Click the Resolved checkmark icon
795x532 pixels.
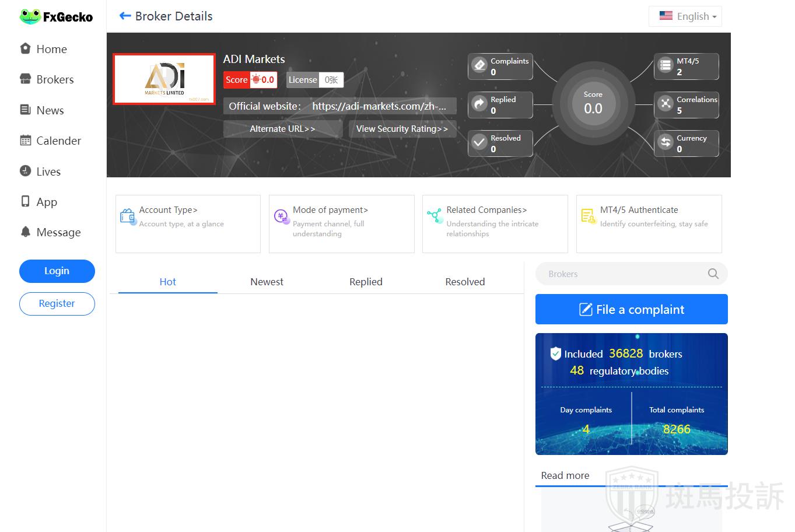(479, 142)
